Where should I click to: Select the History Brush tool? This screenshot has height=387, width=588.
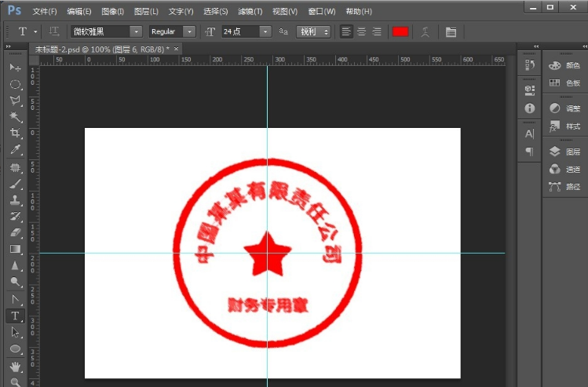15,217
